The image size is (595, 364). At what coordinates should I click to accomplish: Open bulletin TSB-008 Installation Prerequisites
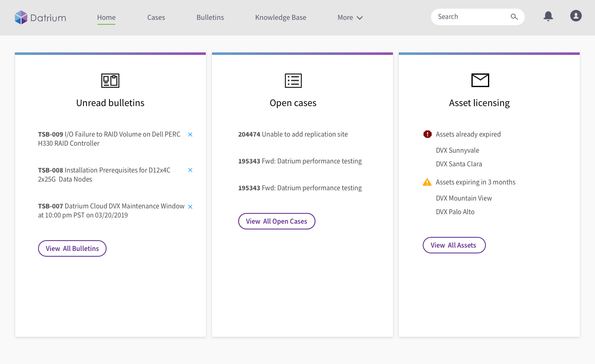click(104, 175)
